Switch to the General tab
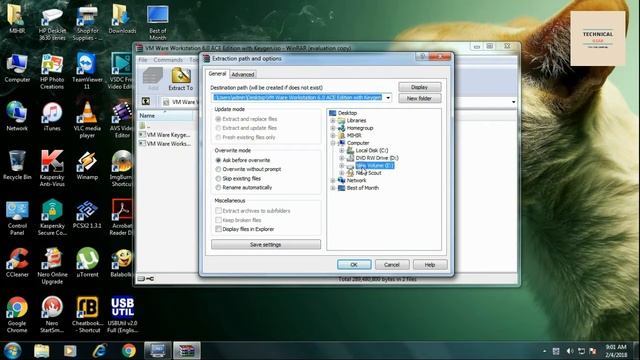Viewport: 640px width, 360px height. click(x=217, y=73)
